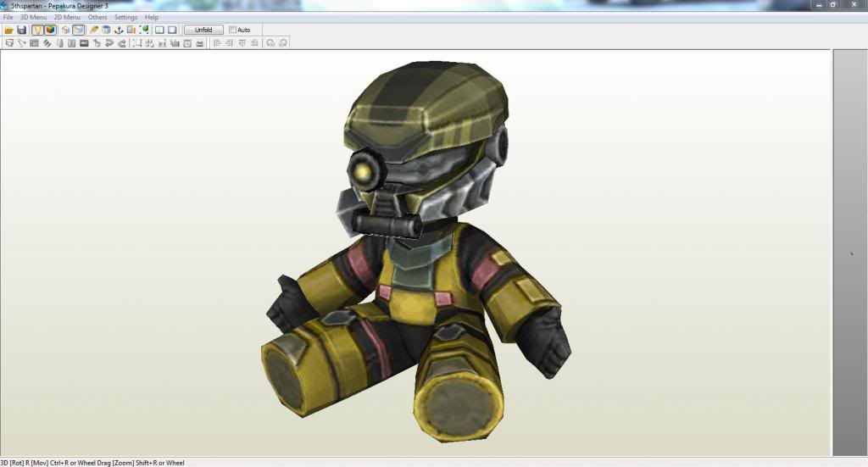
Task: Click the diagonal stripes icon in lower toolbar
Action: [x=47, y=43]
